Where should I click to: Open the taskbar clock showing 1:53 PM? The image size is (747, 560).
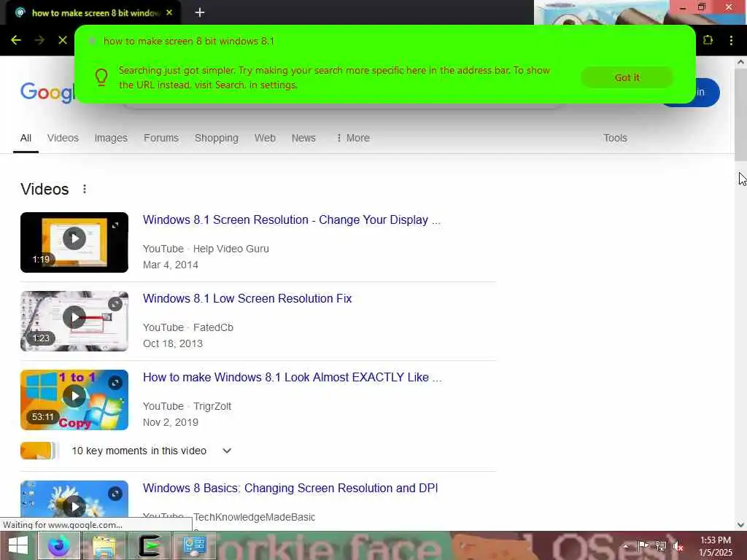point(716,546)
